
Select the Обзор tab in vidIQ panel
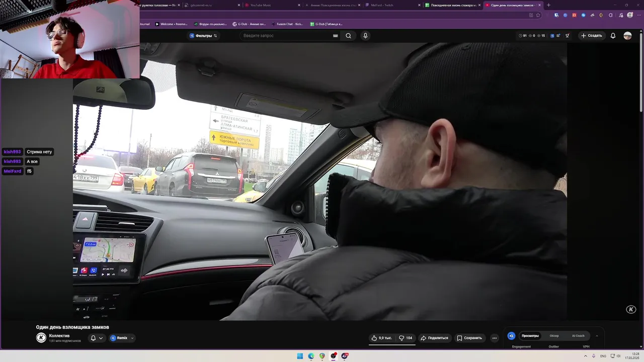click(554, 336)
